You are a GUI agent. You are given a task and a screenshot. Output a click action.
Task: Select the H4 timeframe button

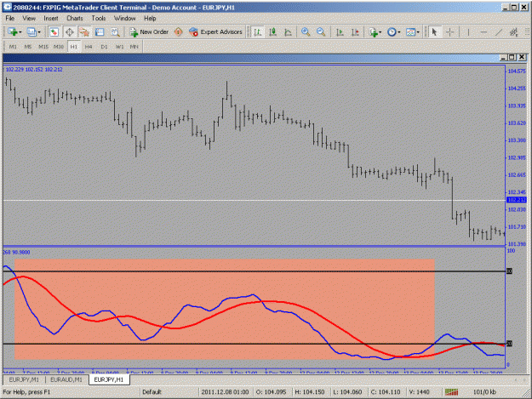89,47
